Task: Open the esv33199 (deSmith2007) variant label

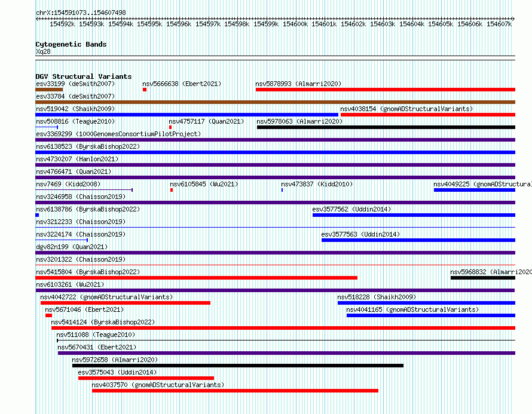Action: (75, 84)
